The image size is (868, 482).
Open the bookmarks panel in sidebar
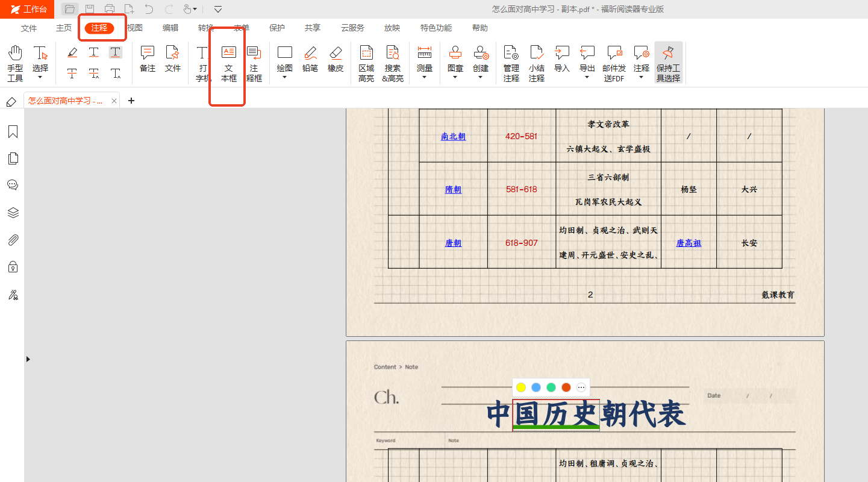[13, 132]
